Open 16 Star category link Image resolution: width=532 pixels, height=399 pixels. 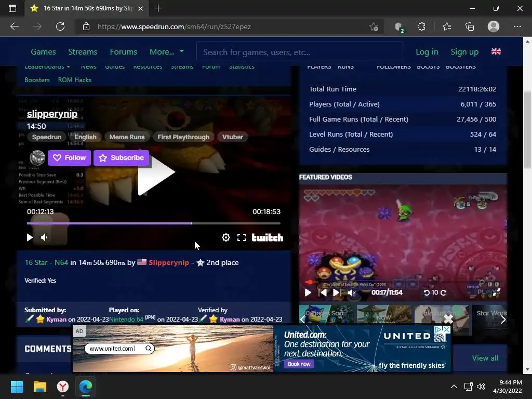36,262
